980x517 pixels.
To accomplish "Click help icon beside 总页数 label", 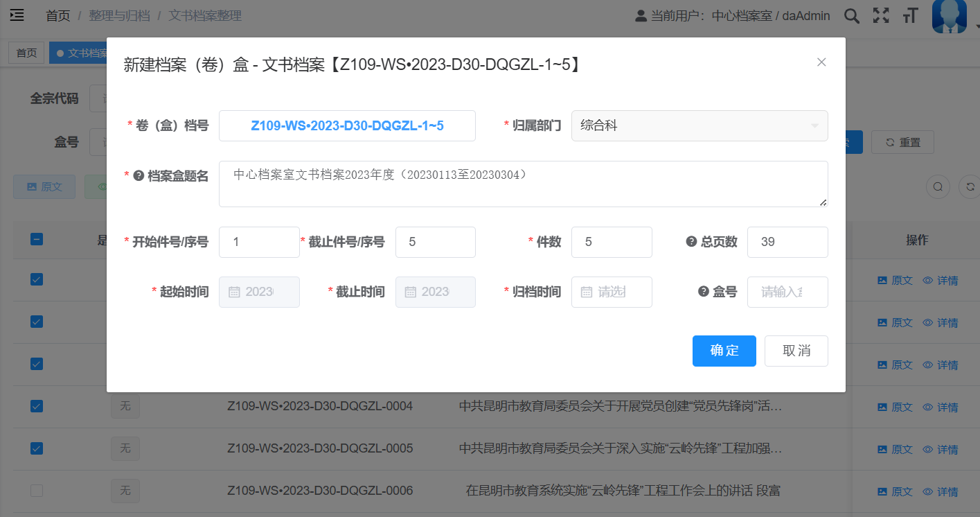I will (x=691, y=242).
